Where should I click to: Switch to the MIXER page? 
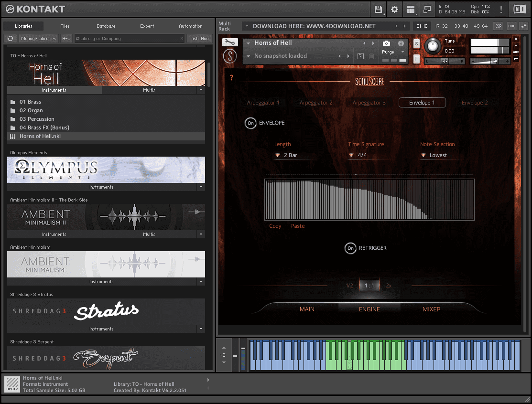click(431, 309)
